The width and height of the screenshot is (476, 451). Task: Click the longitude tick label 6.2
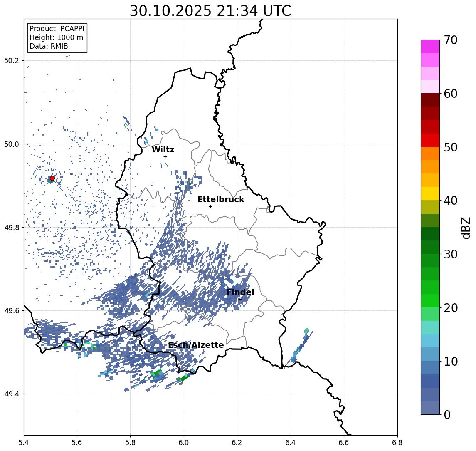(x=237, y=443)
